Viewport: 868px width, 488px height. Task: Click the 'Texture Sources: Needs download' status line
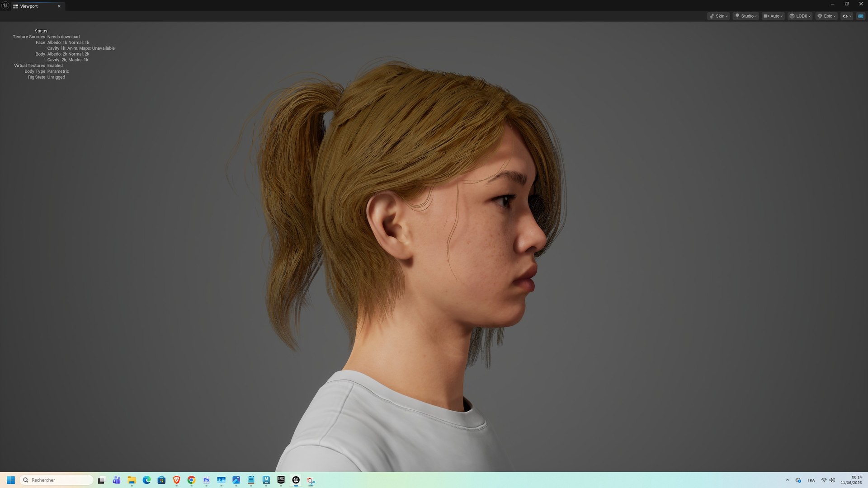(46, 37)
